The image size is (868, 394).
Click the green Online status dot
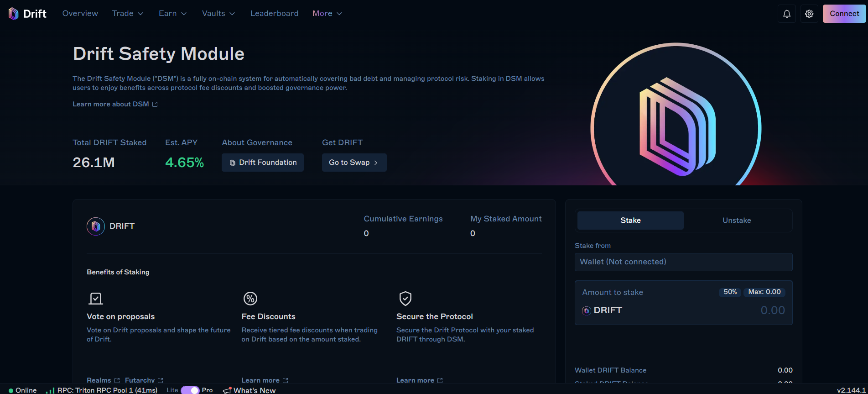pos(11,390)
